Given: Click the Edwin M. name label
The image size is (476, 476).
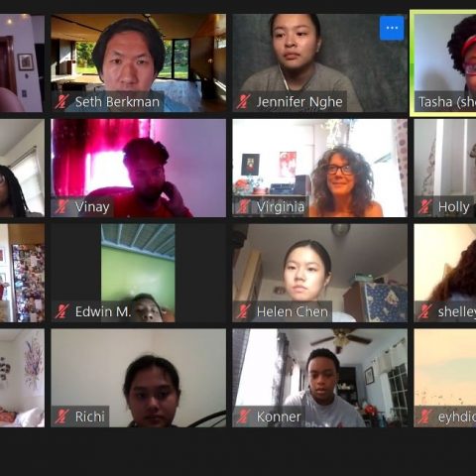Looking at the screenshot, I should point(103,311).
